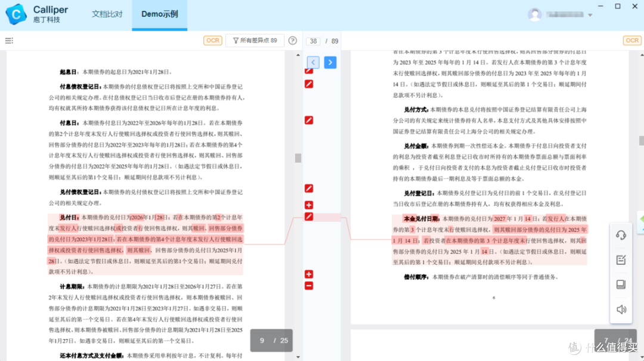This screenshot has width=644, height=361.
Task: Click 兑付金额 heading in right document
Action: point(416,146)
